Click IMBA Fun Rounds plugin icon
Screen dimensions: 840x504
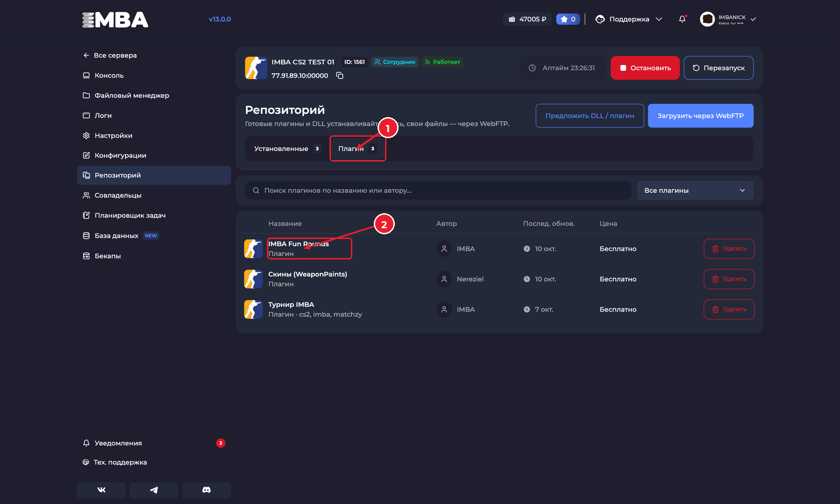(253, 249)
